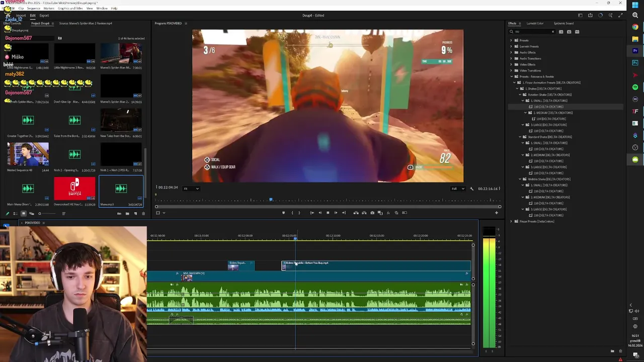Screen dimensions: 644x362
Task: Switch to the Epidemic Sound tab
Action: (563, 24)
